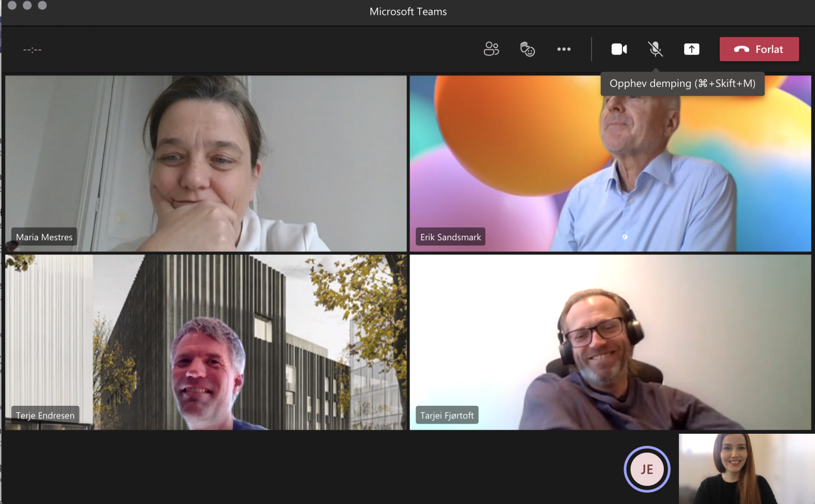Open the share content tray
This screenshot has height=504, width=815.
(691, 49)
